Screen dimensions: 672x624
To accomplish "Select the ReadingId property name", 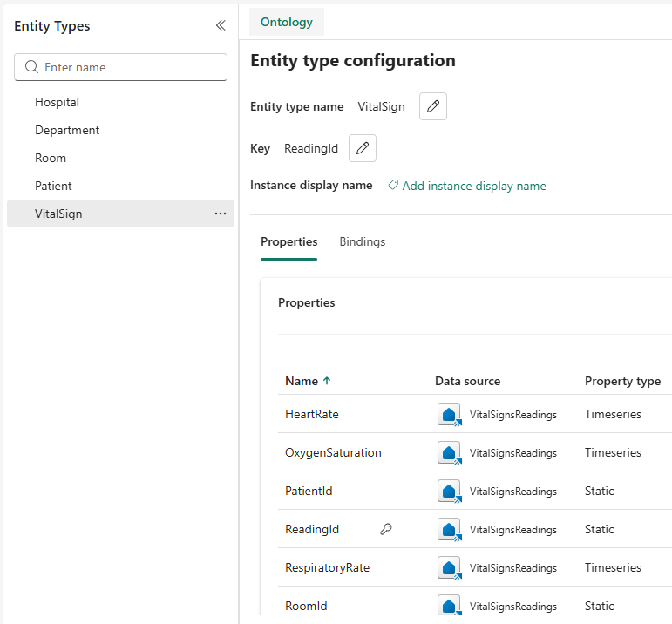I will click(311, 529).
